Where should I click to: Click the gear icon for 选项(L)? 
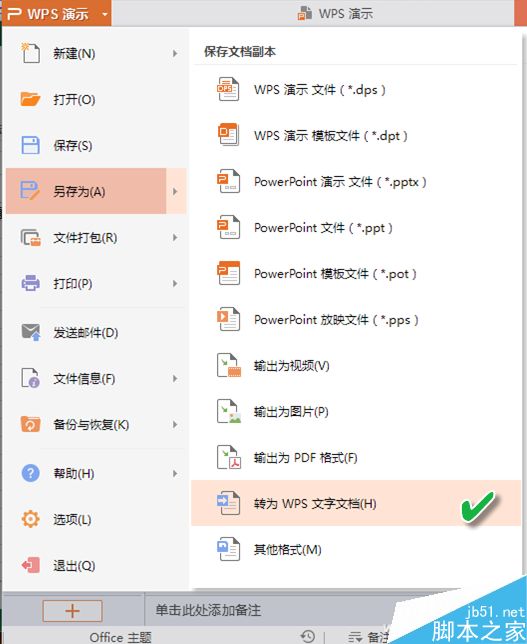(x=30, y=519)
